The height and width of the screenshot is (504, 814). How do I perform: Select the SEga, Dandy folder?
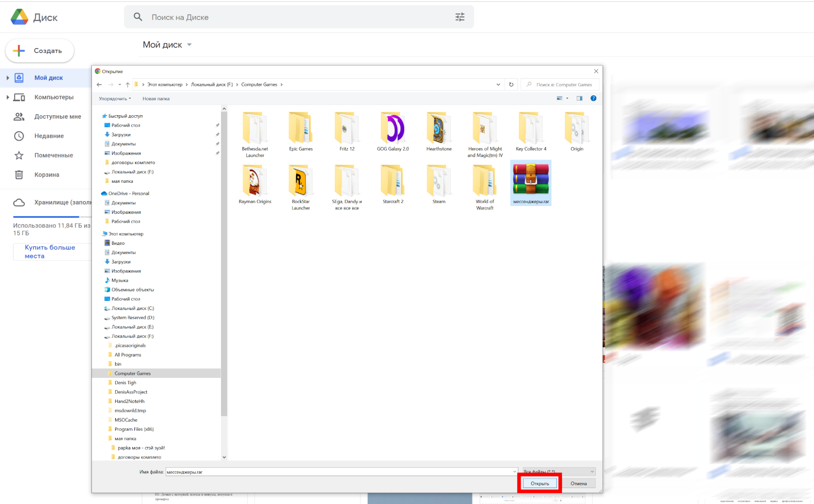tap(347, 187)
